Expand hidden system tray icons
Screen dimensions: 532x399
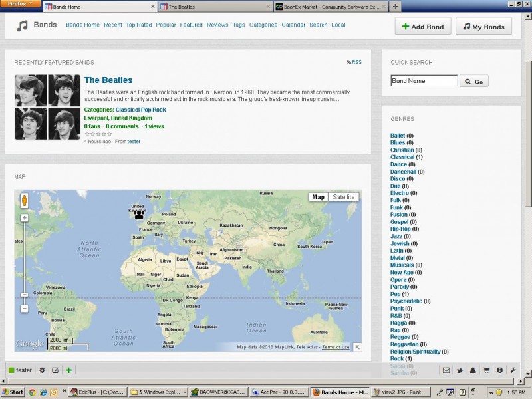(x=491, y=392)
